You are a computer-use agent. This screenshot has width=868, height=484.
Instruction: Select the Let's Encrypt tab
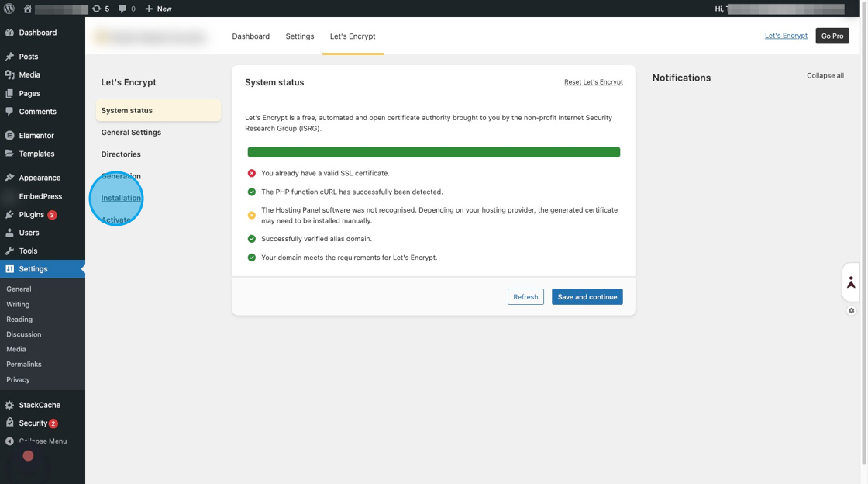(x=353, y=36)
